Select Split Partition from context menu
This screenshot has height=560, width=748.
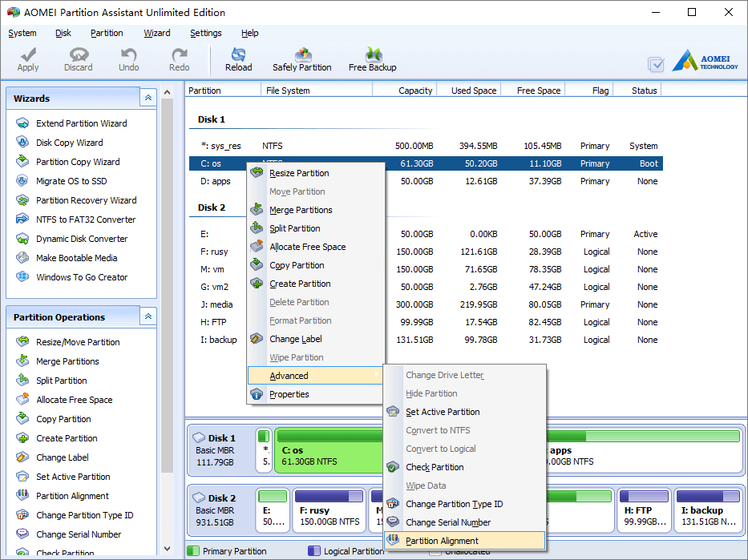click(x=315, y=228)
